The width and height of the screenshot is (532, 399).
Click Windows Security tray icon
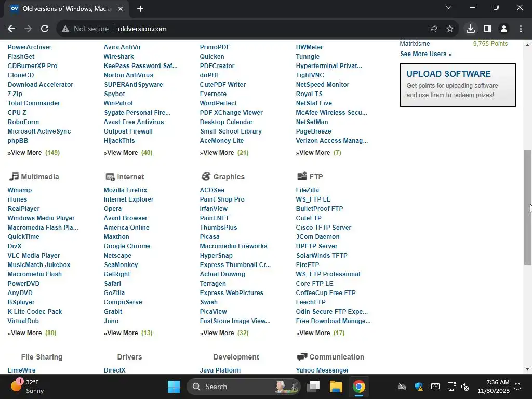click(x=419, y=387)
